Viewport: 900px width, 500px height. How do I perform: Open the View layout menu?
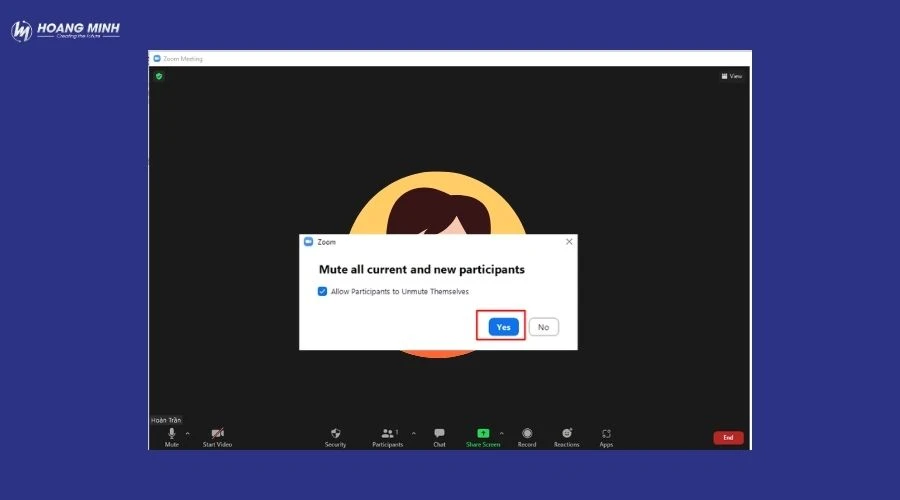pos(732,76)
